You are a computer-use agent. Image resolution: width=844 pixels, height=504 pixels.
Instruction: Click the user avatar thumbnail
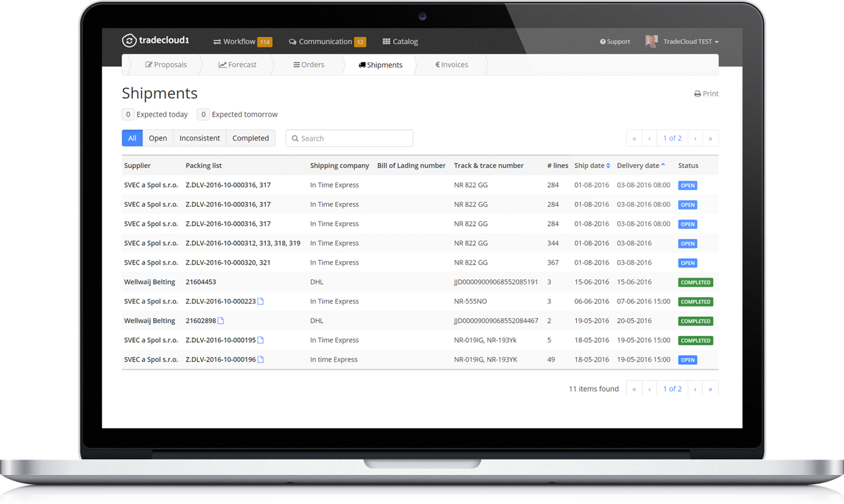coord(651,41)
